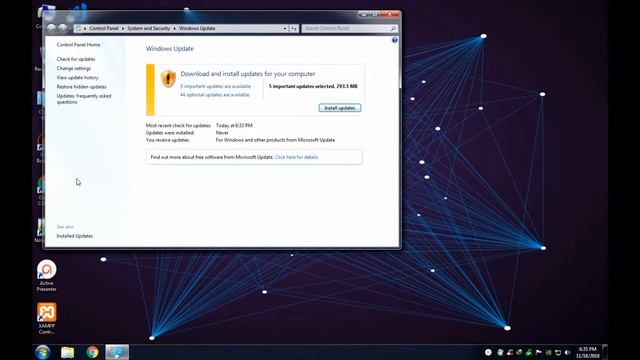The height and width of the screenshot is (360, 640).
Task: Open Active Presenter desktop shortcut
Action: click(47, 276)
